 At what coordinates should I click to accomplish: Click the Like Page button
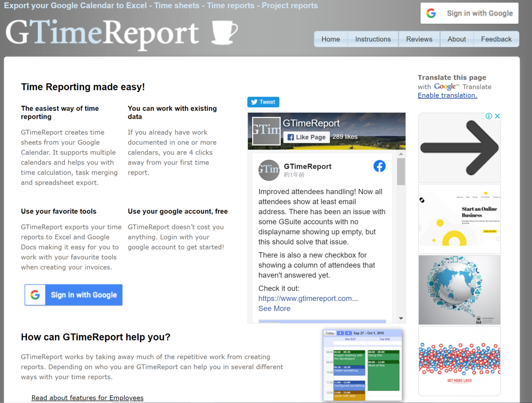pos(306,137)
